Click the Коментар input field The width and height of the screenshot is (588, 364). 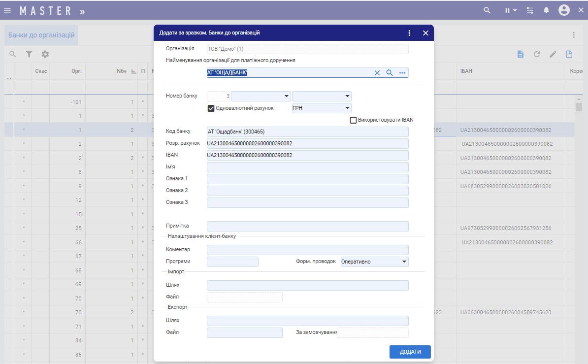click(x=307, y=250)
